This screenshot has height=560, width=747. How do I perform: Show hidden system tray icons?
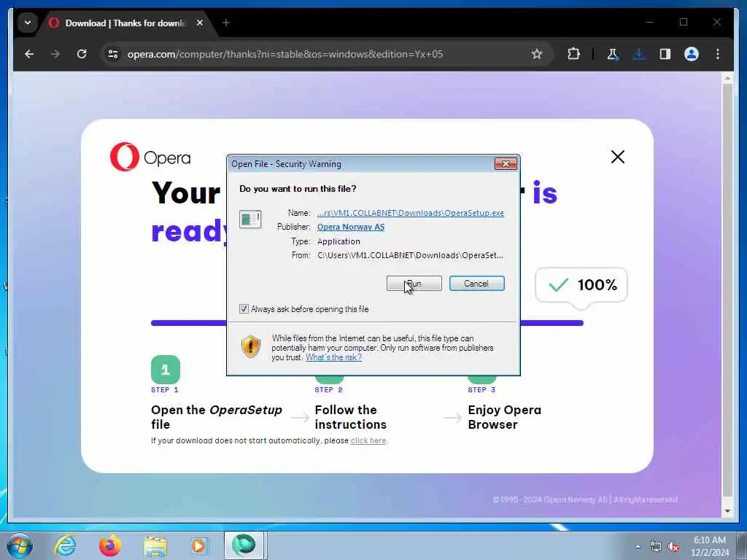[x=638, y=546]
